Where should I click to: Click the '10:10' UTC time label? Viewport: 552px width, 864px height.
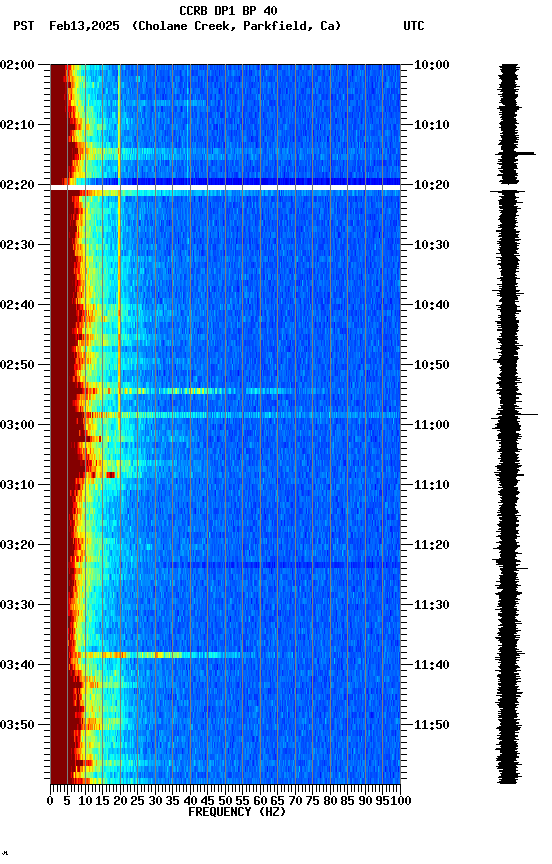(x=432, y=125)
